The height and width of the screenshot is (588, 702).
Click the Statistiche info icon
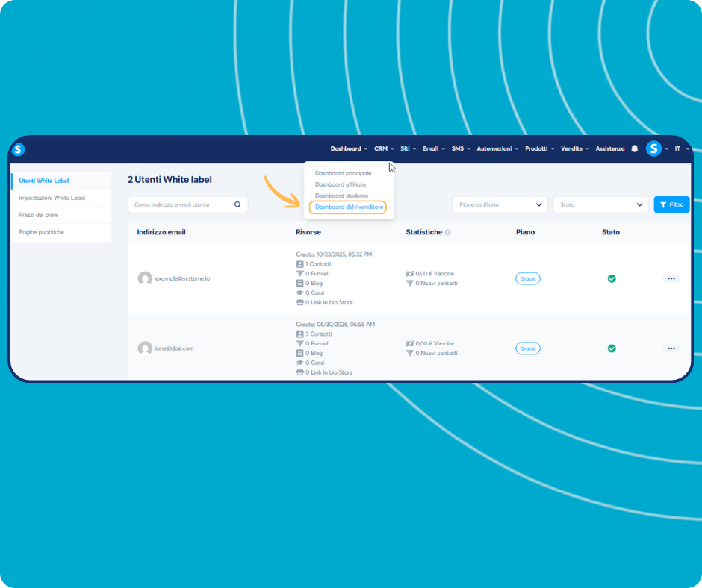click(x=447, y=232)
